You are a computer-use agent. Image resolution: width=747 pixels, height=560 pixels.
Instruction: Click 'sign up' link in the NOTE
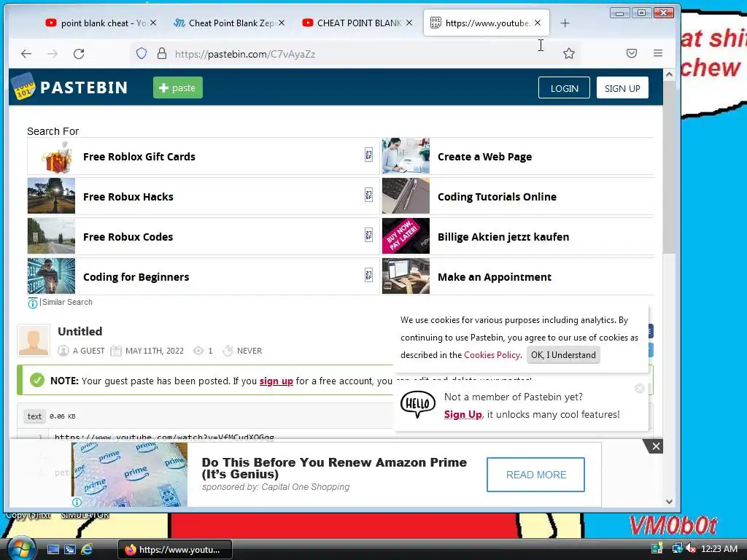point(276,381)
